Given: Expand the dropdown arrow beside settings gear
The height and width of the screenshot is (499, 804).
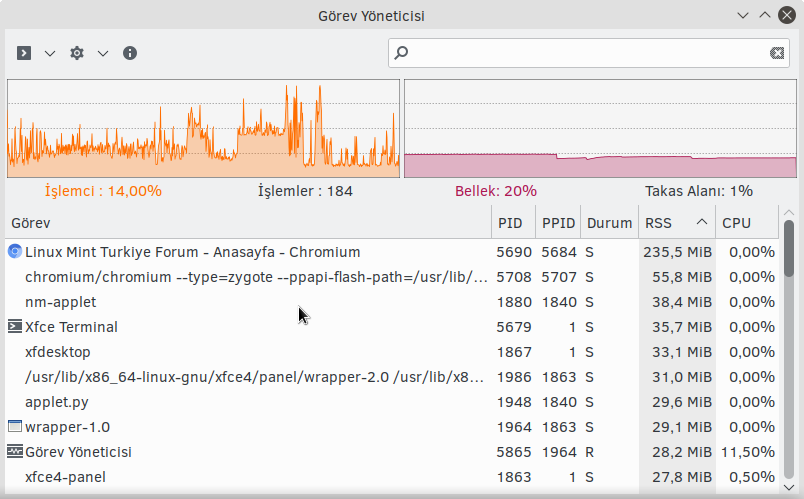Looking at the screenshot, I should click(103, 53).
